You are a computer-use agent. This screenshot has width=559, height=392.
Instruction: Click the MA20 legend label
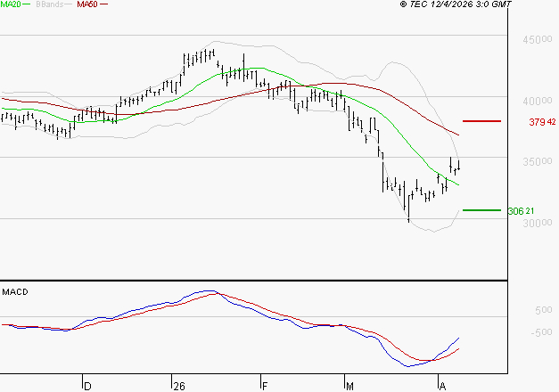11,4
